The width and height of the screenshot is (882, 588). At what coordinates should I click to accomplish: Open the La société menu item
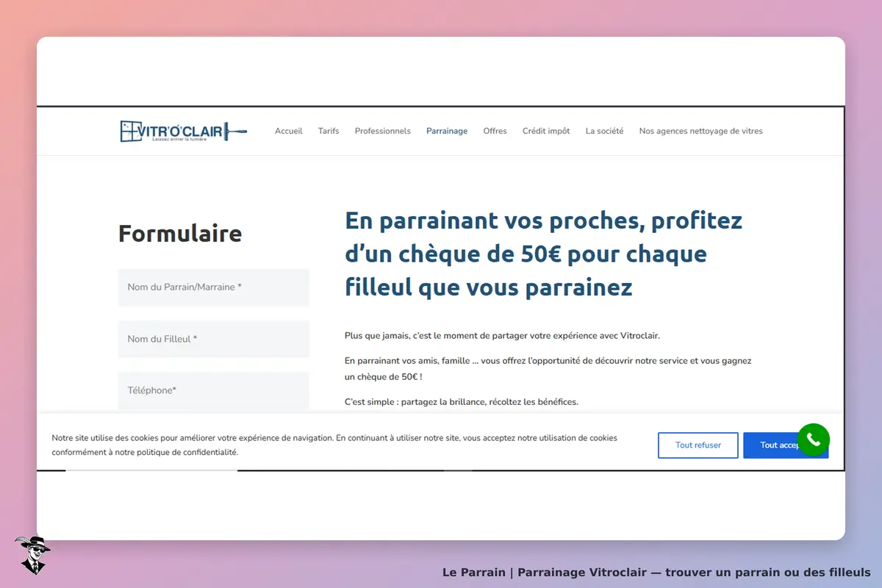[x=604, y=131]
